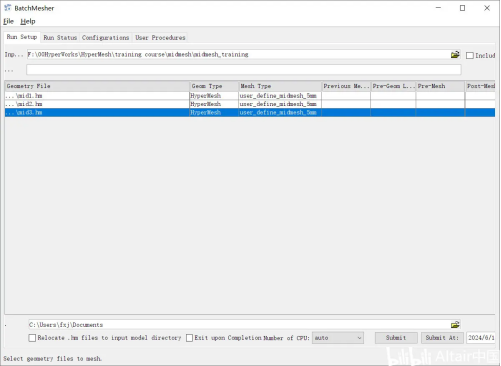Screen dimensions: 501x366
Task: Open the File menu
Action: click(8, 21)
